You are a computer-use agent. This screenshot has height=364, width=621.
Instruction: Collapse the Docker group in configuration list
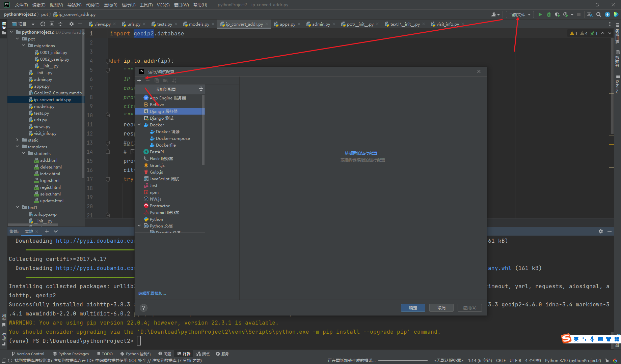[139, 125]
